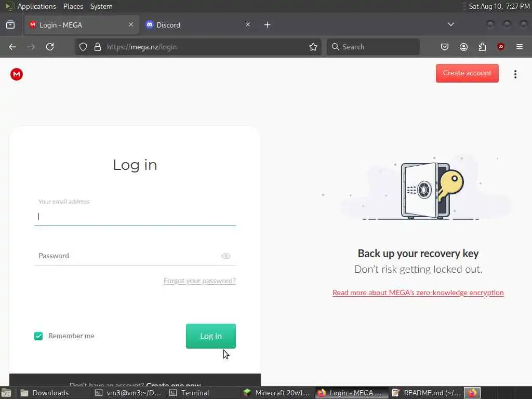Click the site security padlock icon

[98, 47]
